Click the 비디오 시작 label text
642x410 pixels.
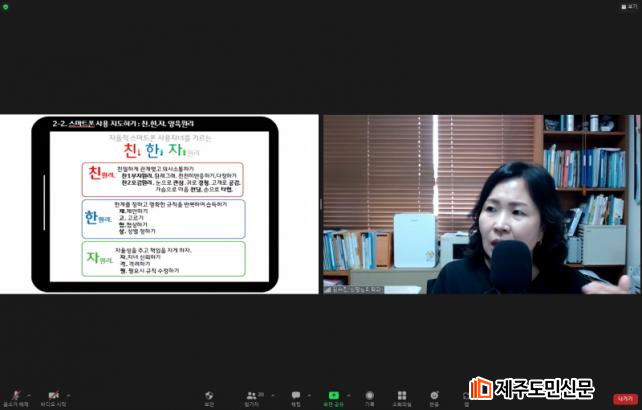(x=54, y=405)
